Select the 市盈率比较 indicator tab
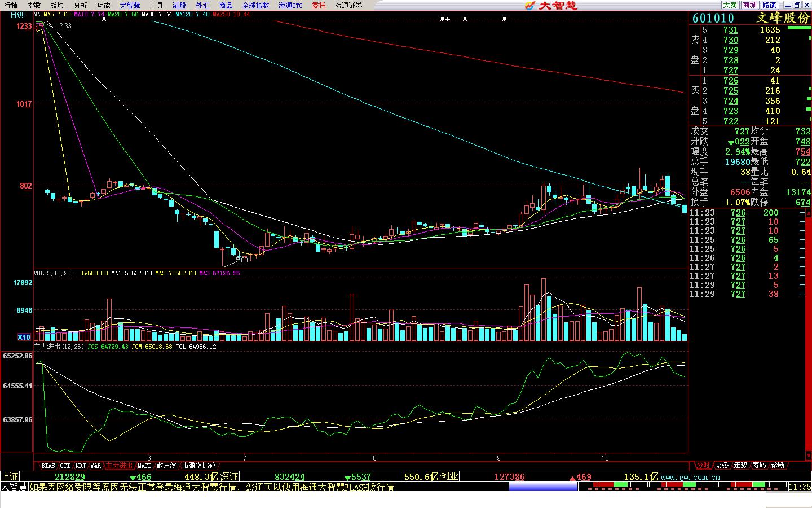812x508 pixels. pos(198,466)
